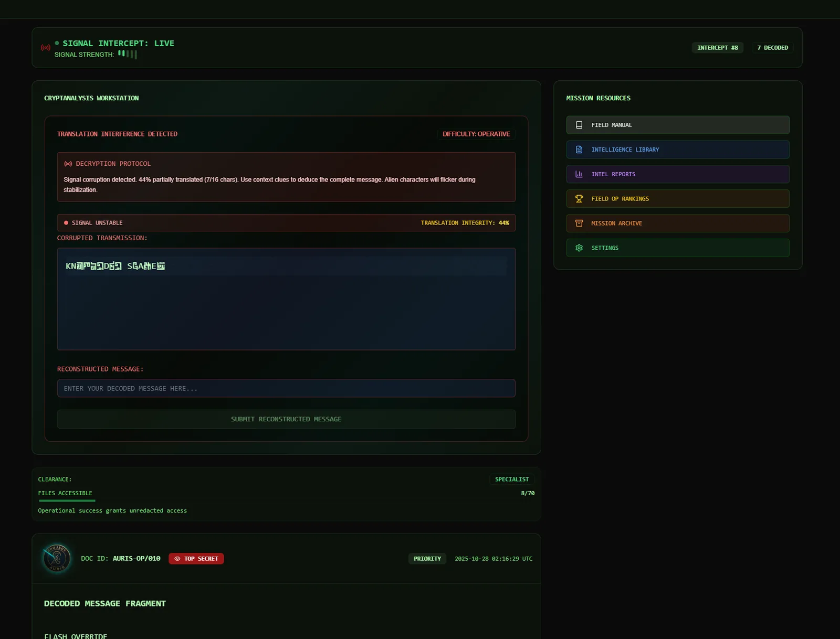Open Settings from Mission Resources
Screen dimensions: 840x639
point(678,248)
